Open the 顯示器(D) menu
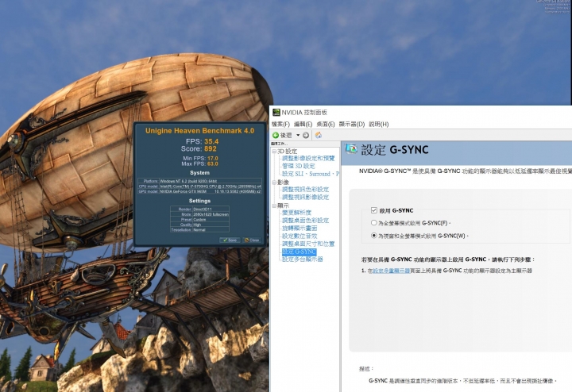This screenshot has height=392, width=572. click(352, 125)
